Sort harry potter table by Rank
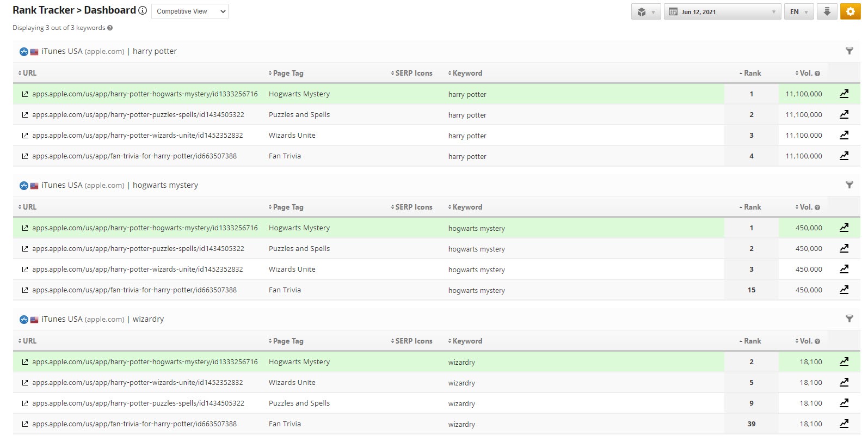 tap(751, 73)
